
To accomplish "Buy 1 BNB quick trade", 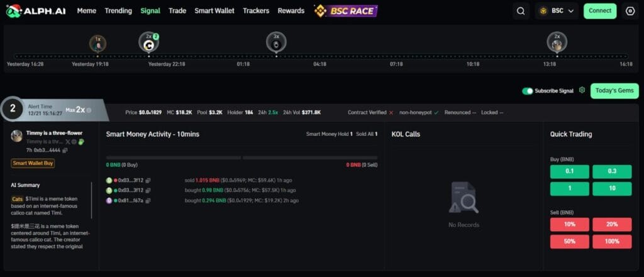I will pyautogui.click(x=570, y=189).
